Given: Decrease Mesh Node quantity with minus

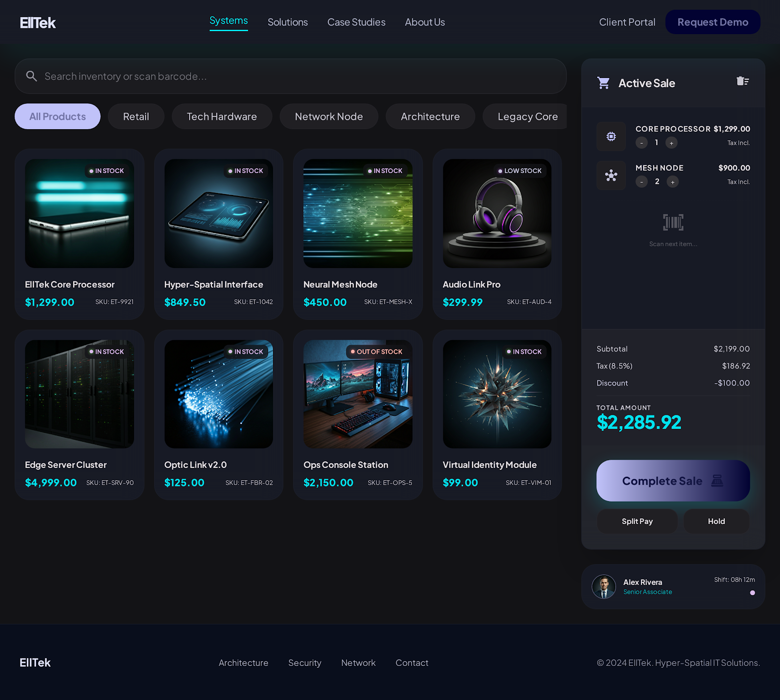Looking at the screenshot, I should coord(642,182).
